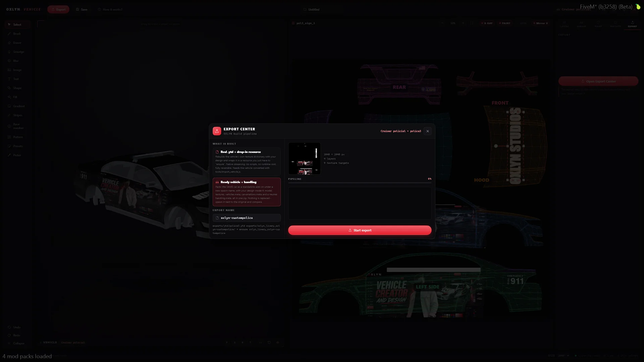Select the Select tool in the sidebar
Image resolution: width=644 pixels, height=362 pixels.
pos(17,24)
